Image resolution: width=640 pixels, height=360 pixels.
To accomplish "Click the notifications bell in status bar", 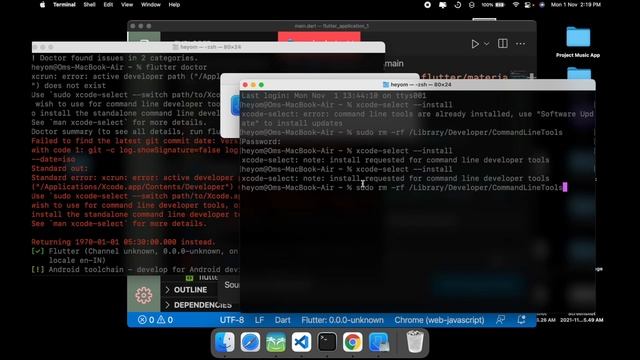I will pyautogui.click(x=521, y=320).
